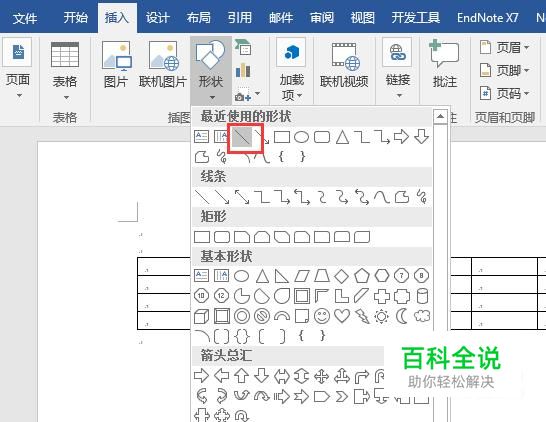Select the text box in recent shapes
Viewport: 546px width, 422px height.
point(201,137)
